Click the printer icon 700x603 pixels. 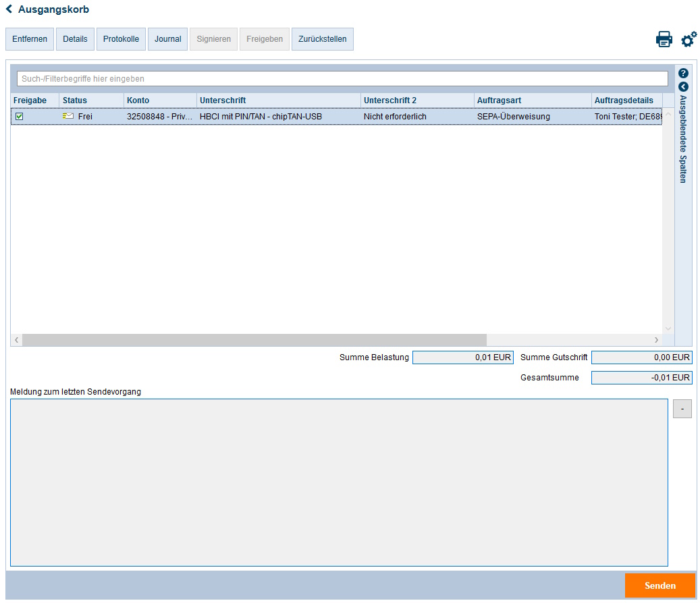pyautogui.click(x=664, y=39)
